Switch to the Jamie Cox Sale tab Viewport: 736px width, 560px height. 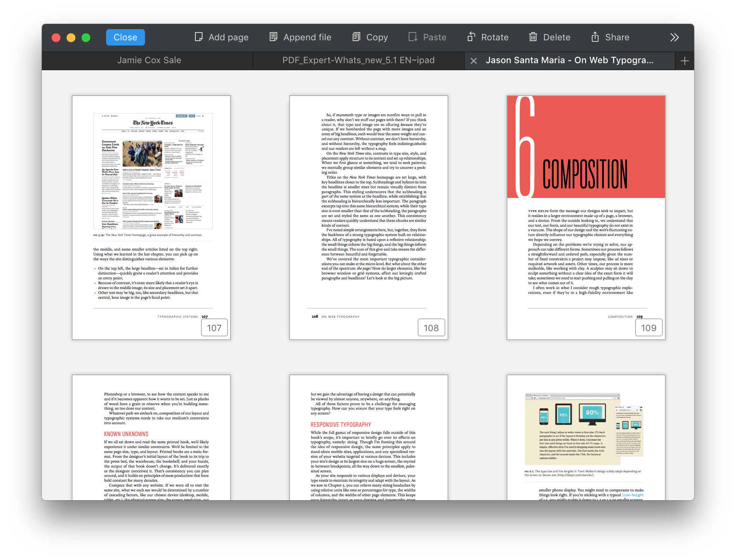tap(148, 60)
